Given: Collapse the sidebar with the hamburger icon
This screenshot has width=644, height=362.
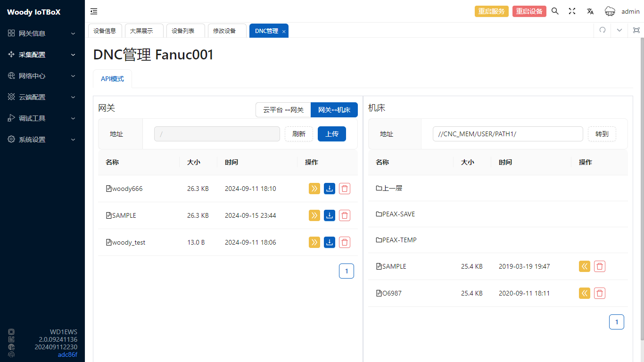Looking at the screenshot, I should pos(94,11).
